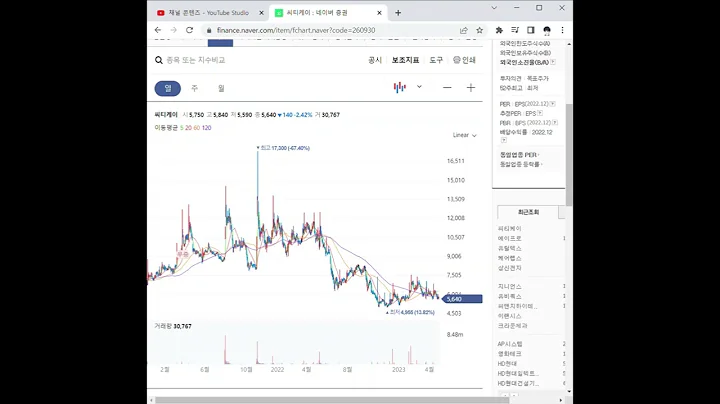The image size is (720, 404).
Task: Open AP시스템 in recent list
Action: [x=510, y=344]
